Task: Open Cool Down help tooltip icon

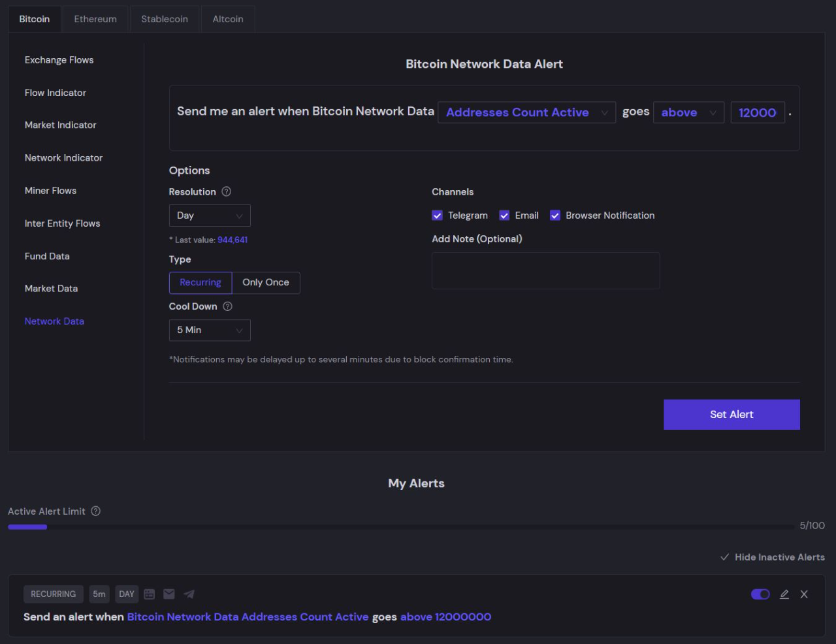Action: point(228,306)
